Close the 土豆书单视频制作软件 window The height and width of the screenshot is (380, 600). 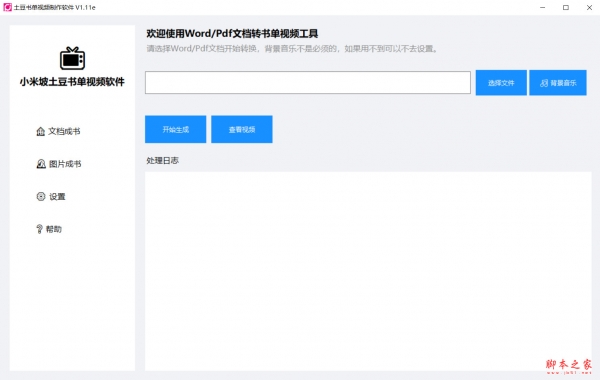[589, 7]
